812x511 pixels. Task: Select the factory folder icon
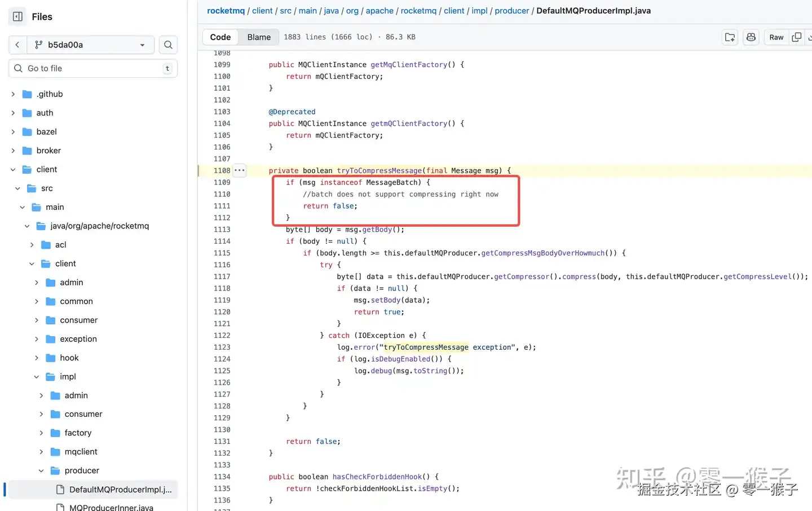[55, 433]
